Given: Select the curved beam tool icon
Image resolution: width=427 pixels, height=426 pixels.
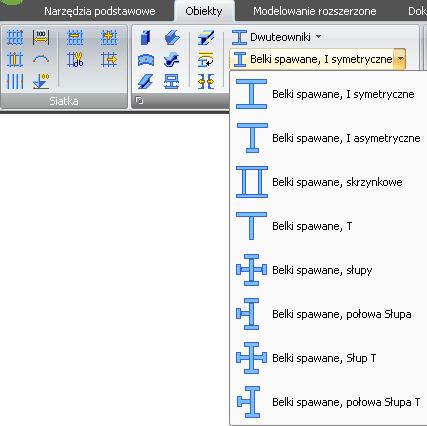Looking at the screenshot, I should point(146,60).
